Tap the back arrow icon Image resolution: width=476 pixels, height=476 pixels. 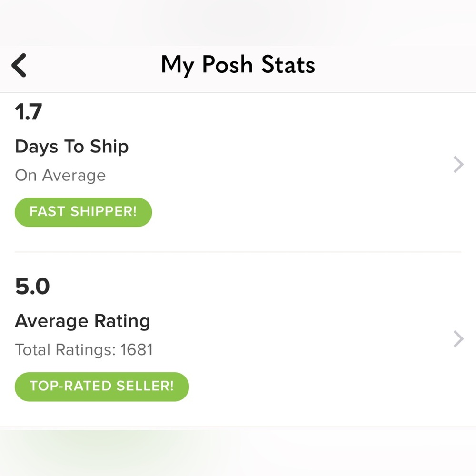pyautogui.click(x=19, y=65)
